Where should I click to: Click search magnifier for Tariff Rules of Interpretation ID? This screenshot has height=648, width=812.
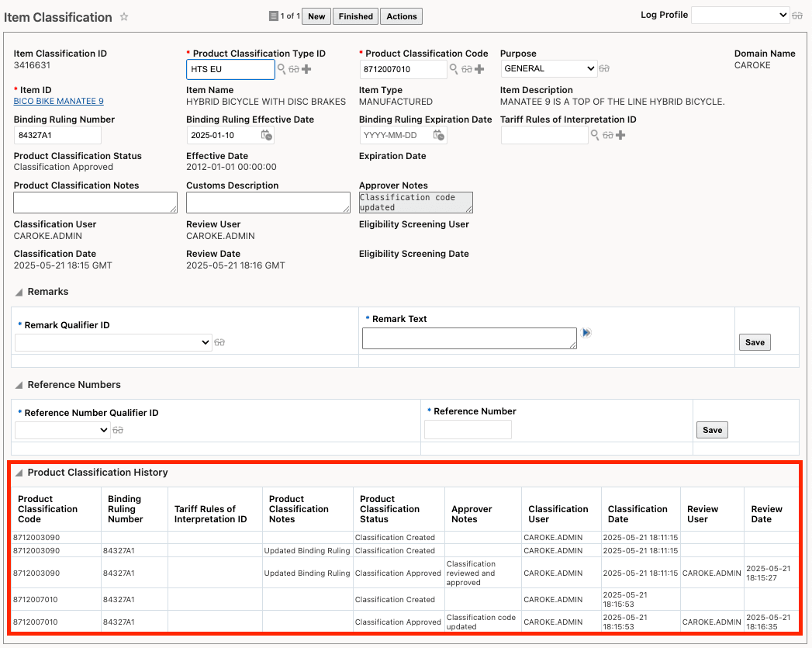[595, 135]
